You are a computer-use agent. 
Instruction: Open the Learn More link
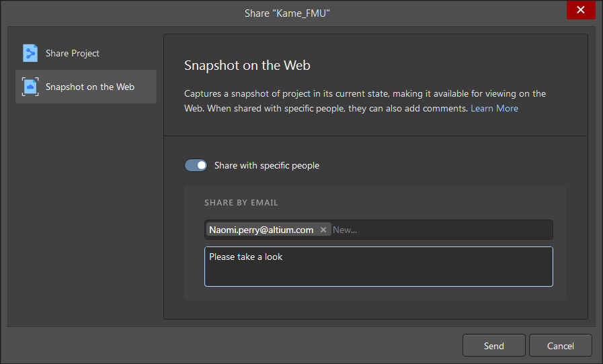pyautogui.click(x=494, y=108)
